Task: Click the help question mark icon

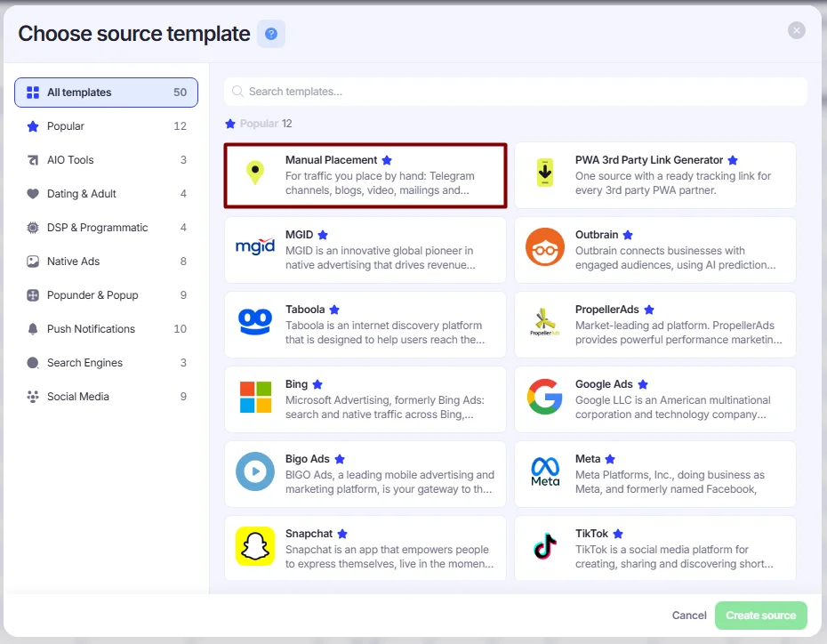Action: [x=271, y=34]
